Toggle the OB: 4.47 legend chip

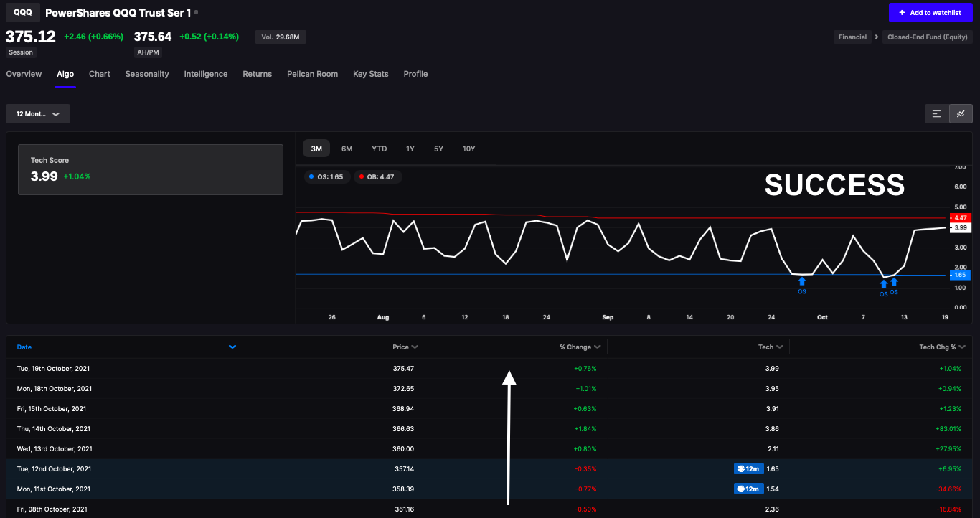tap(377, 176)
